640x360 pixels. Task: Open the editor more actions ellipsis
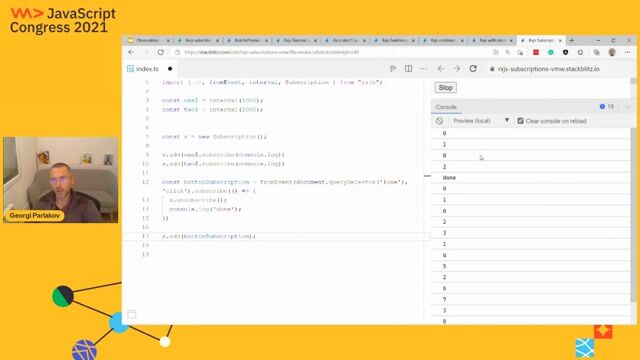pos(423,69)
